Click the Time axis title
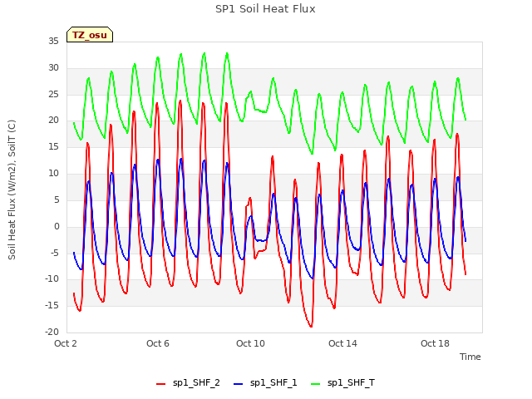Viewport: 532px width, 399px height. (470, 357)
